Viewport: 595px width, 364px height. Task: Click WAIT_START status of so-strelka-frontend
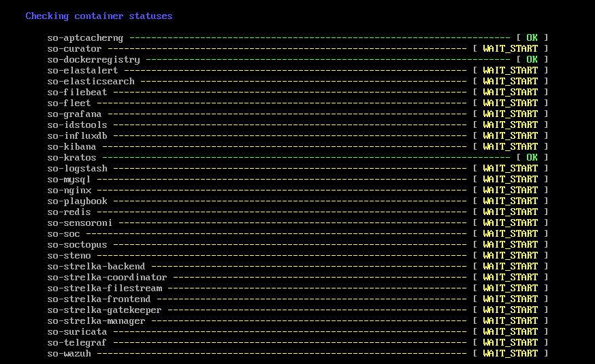click(510, 299)
